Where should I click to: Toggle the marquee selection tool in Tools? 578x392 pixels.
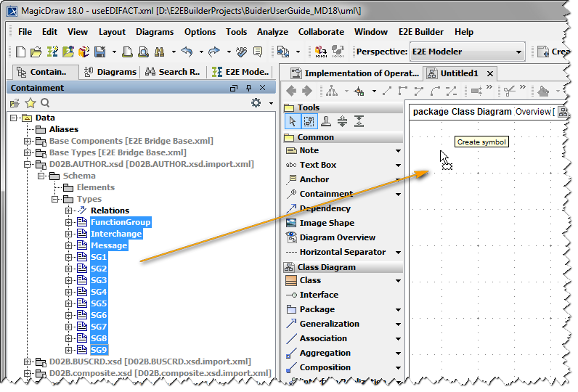click(x=309, y=122)
